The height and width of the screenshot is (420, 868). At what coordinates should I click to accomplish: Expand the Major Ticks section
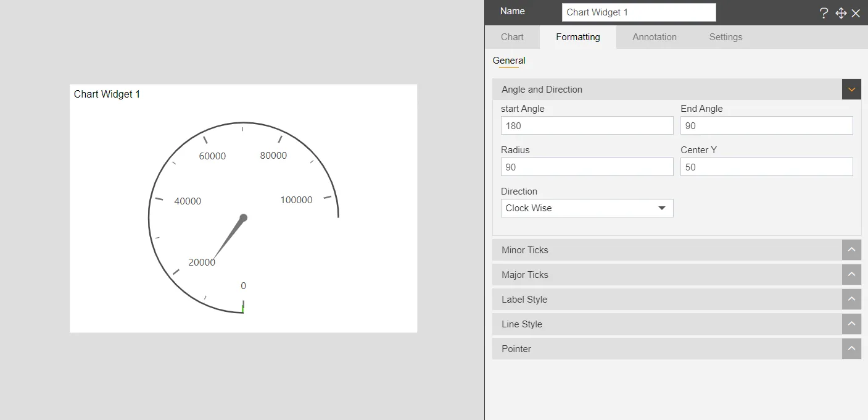coord(851,274)
